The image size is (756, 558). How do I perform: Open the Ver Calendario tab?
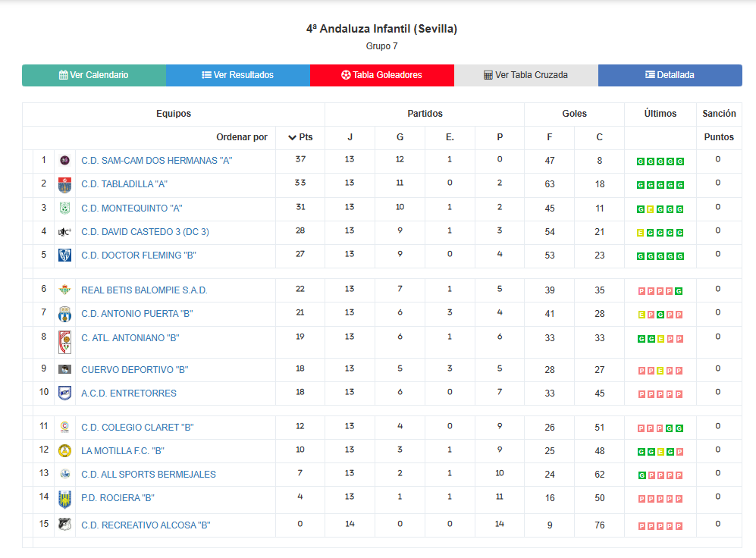pos(94,75)
